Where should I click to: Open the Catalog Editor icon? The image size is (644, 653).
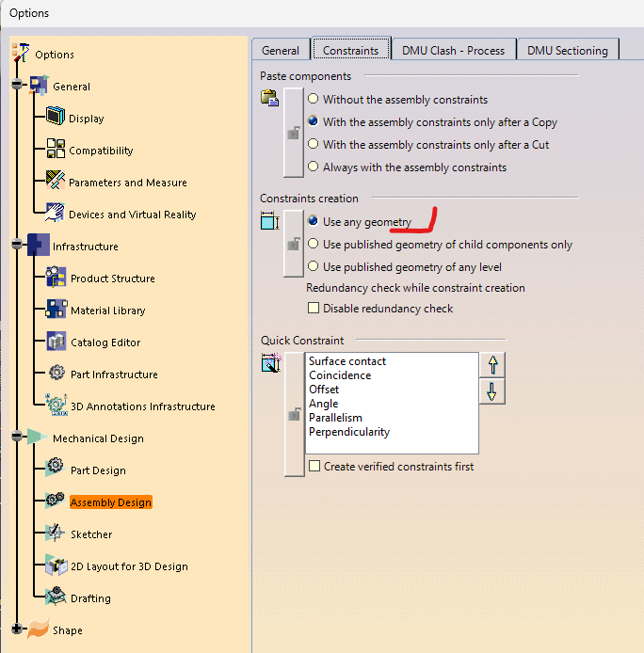pos(56,342)
